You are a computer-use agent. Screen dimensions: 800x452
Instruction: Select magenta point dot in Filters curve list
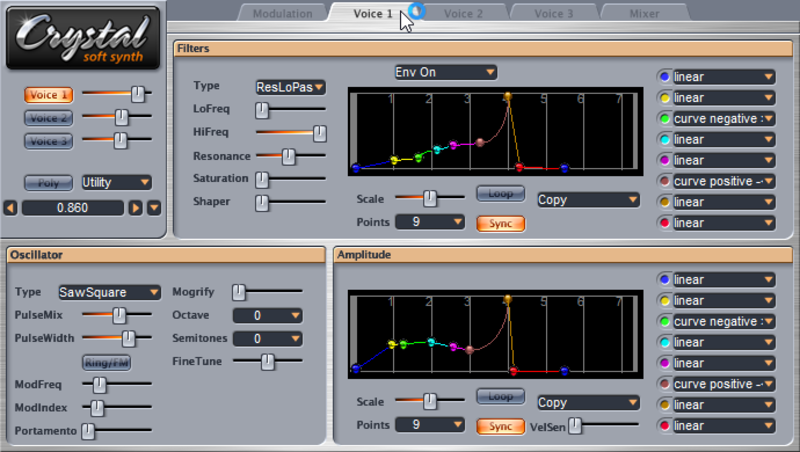pyautogui.click(x=664, y=161)
